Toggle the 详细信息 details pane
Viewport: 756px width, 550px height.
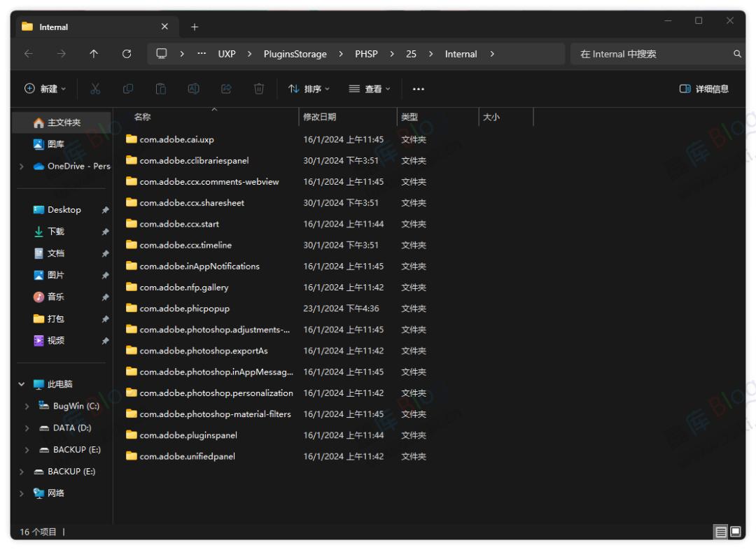[704, 89]
